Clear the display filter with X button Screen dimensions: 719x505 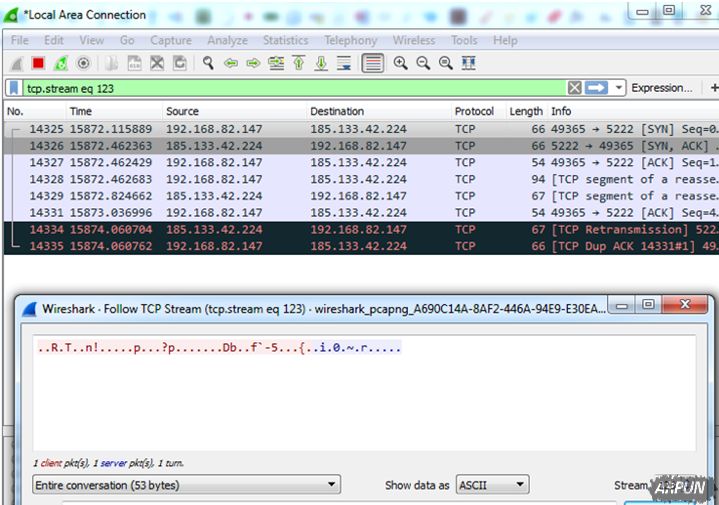[574, 88]
